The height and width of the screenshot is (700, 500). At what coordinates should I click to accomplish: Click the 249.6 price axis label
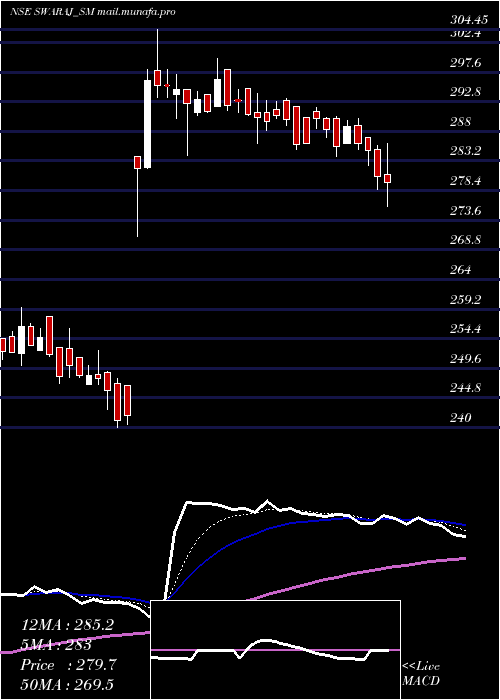pos(465,359)
